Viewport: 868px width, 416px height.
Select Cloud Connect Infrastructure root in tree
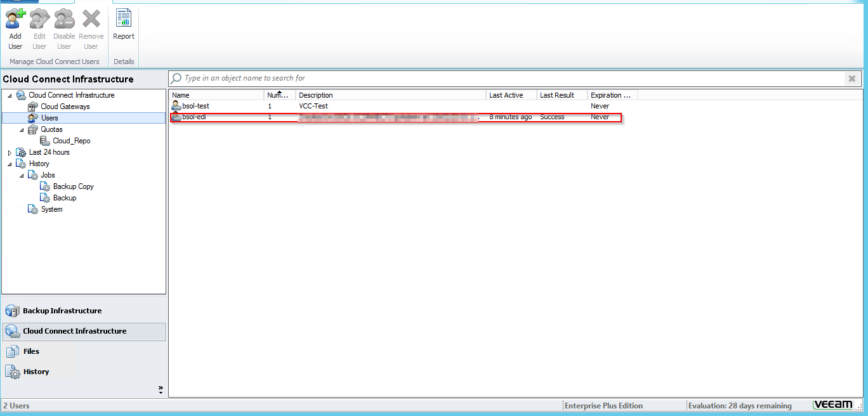pos(72,95)
